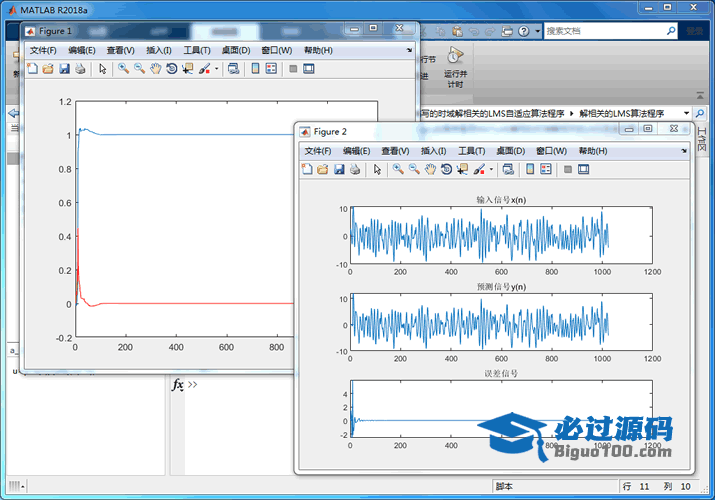The image size is (715, 500).
Task: Select Pan hand tool in Figure 1
Action: pyautogui.click(x=155, y=69)
